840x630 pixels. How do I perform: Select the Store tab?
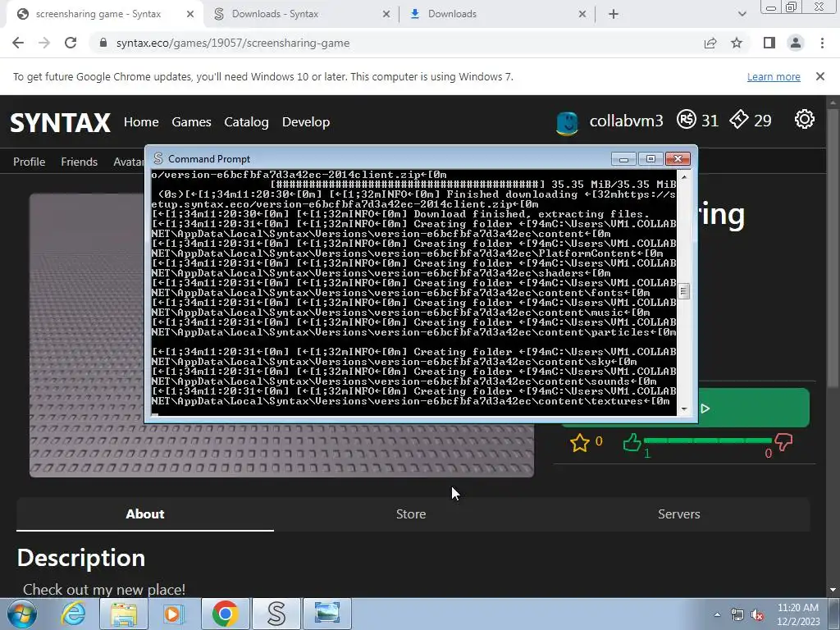pos(411,514)
